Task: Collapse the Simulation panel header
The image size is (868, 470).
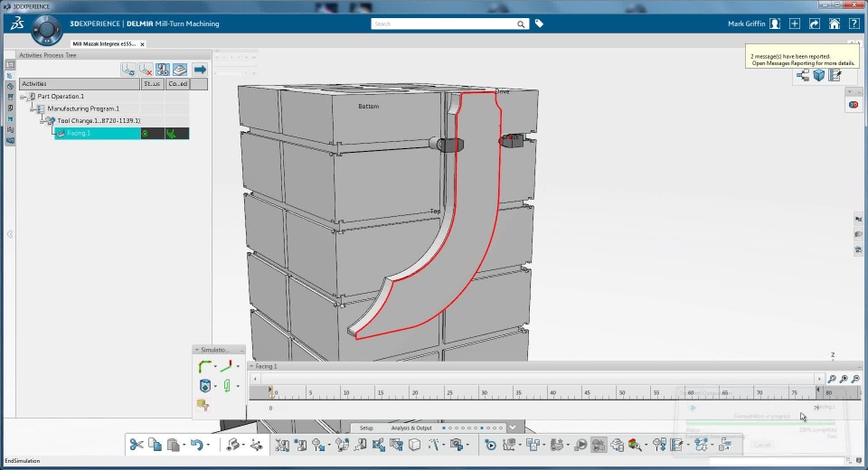Action: tap(196, 350)
